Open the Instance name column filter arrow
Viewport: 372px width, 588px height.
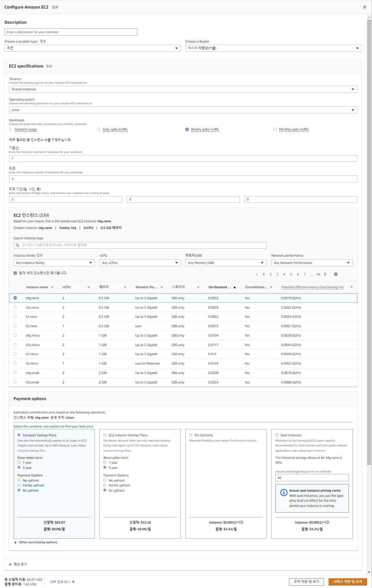coord(52,287)
